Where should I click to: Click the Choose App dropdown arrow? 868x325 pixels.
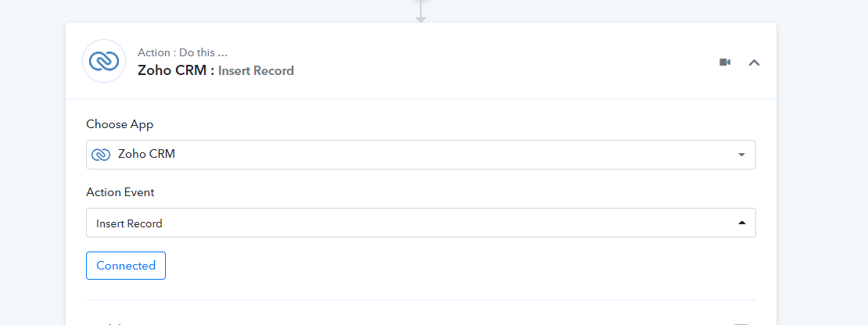point(742,155)
